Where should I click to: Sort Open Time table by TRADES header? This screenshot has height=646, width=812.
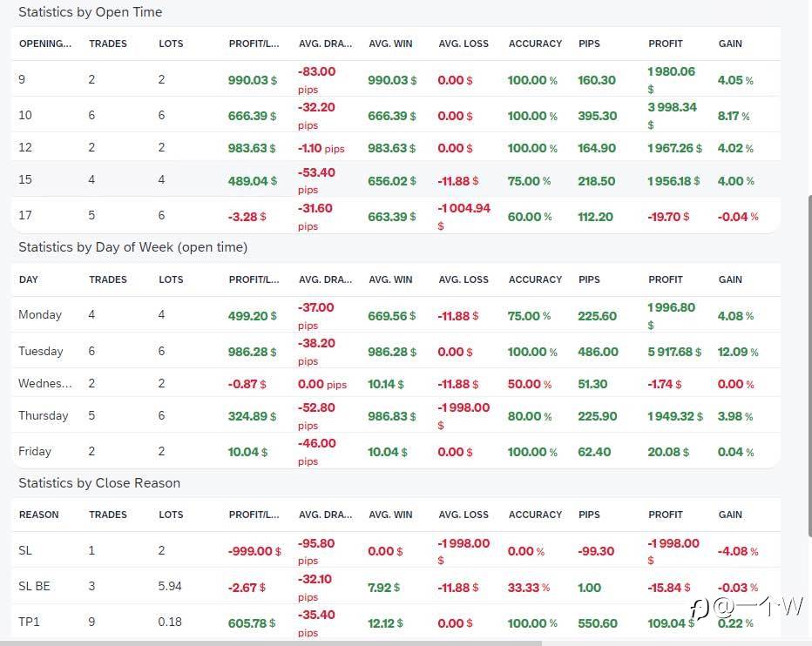[108, 44]
